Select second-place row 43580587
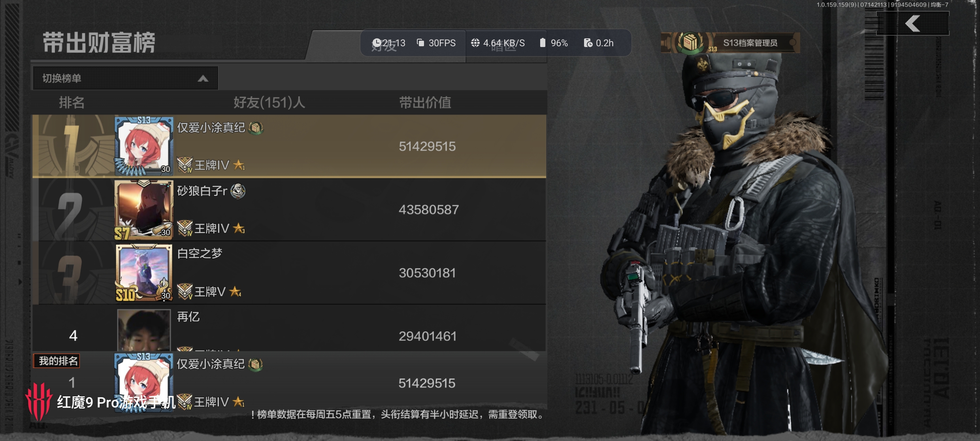980x441 pixels. pyautogui.click(x=289, y=209)
